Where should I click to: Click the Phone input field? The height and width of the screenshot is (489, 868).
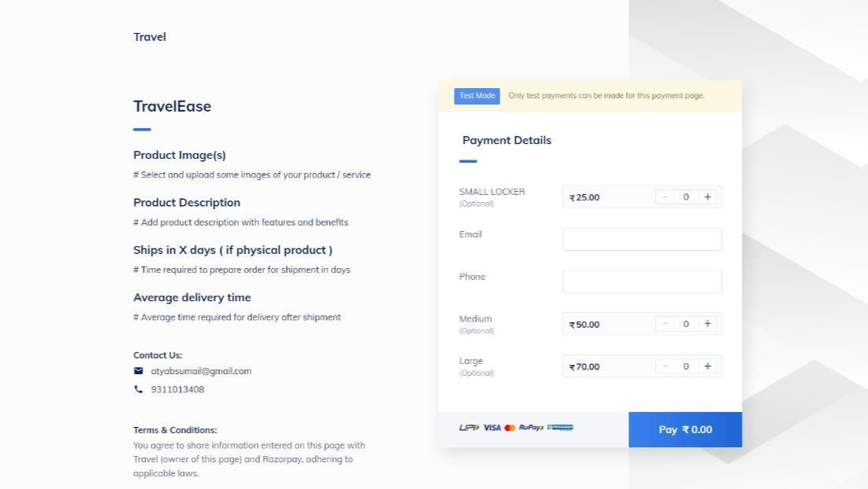tap(642, 281)
